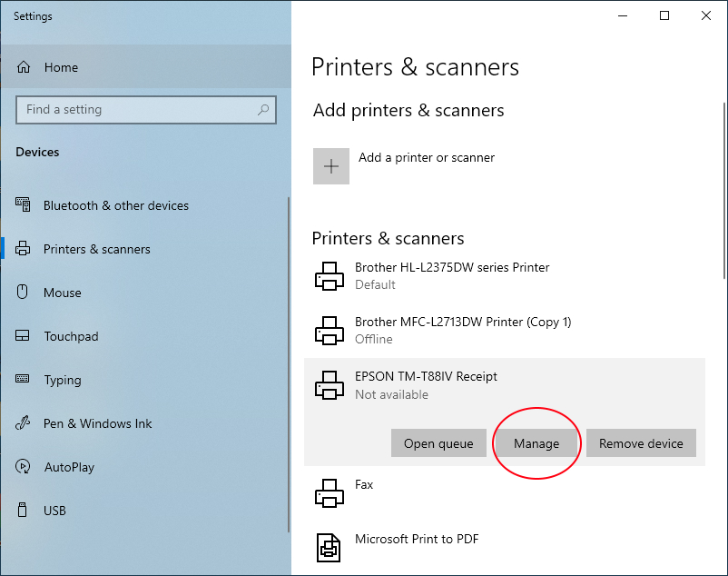Click the Touchpad icon in sidebar
Viewport: 728px width, 576px height.
pos(23,335)
